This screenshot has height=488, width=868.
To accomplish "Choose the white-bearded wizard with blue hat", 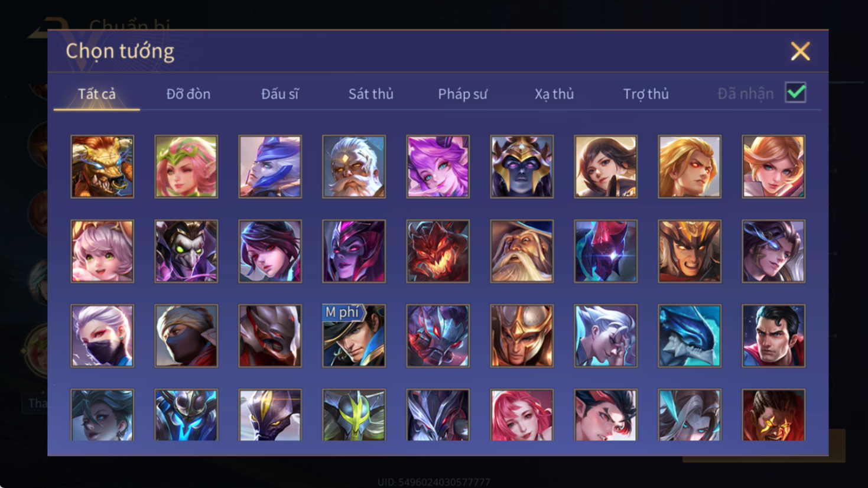I will pyautogui.click(x=522, y=251).
